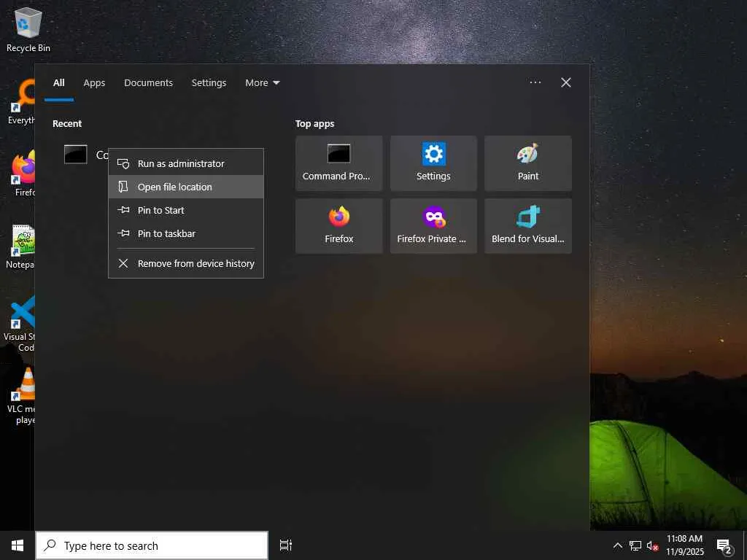Launch Firefox tile in Top apps
747x560 pixels.
pyautogui.click(x=338, y=226)
